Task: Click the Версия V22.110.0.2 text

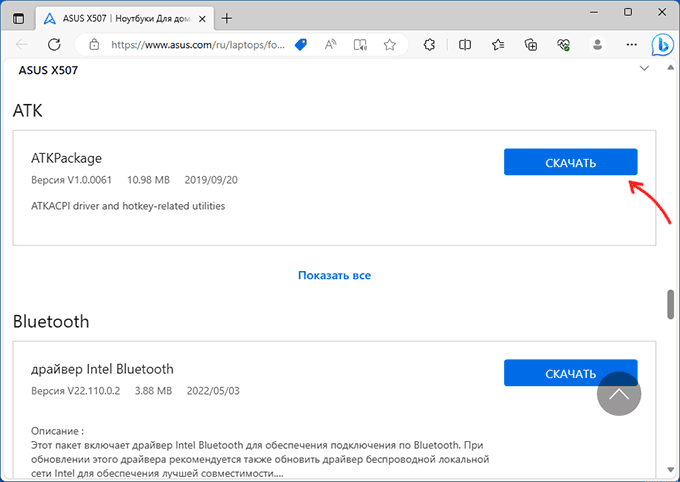Action: click(75, 391)
